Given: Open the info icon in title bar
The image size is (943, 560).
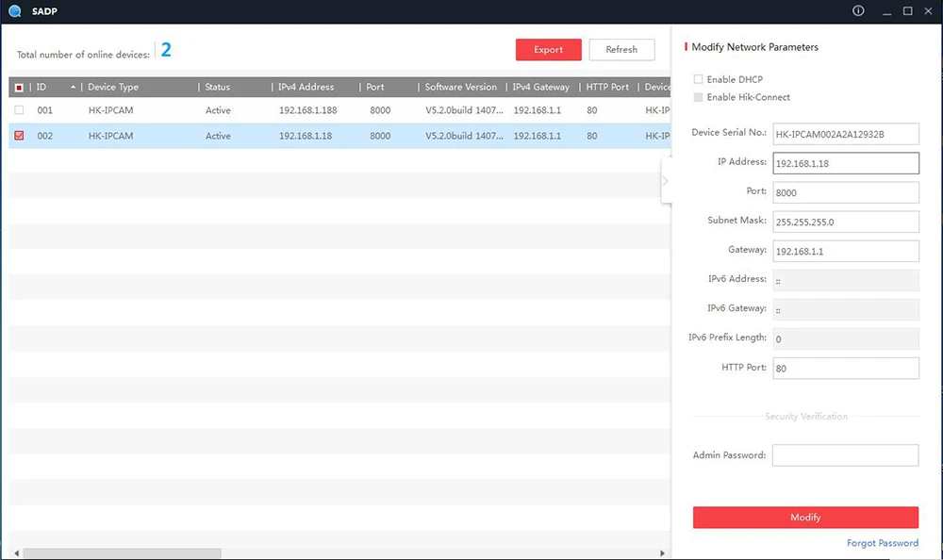Looking at the screenshot, I should 858,10.
